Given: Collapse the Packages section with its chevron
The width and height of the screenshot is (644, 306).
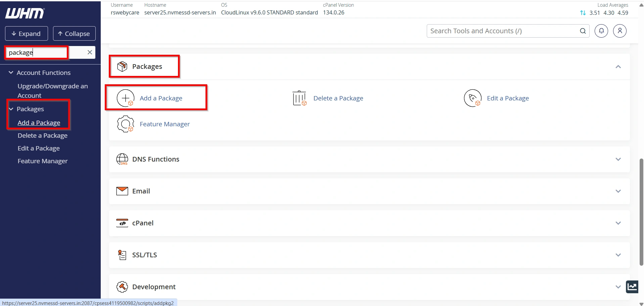Looking at the screenshot, I should tap(618, 67).
